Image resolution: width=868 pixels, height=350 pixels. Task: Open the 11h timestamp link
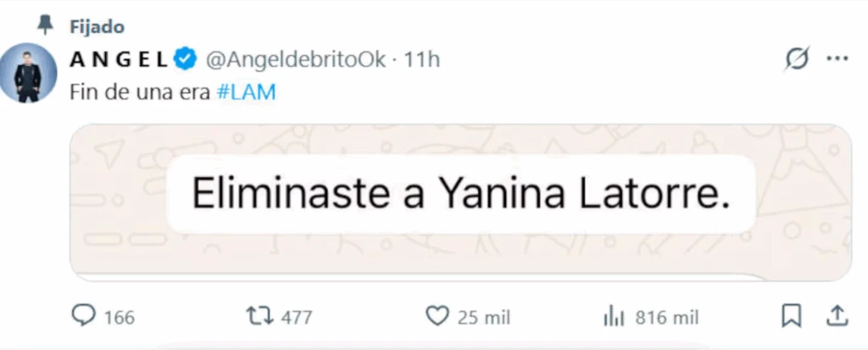pyautogui.click(x=422, y=59)
